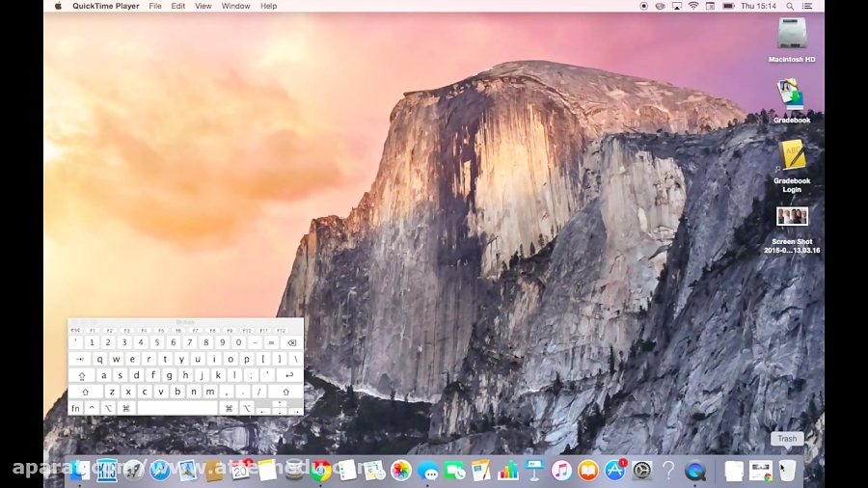868x488 pixels.
Task: Launch iTunes from the Dock
Action: pyautogui.click(x=561, y=471)
